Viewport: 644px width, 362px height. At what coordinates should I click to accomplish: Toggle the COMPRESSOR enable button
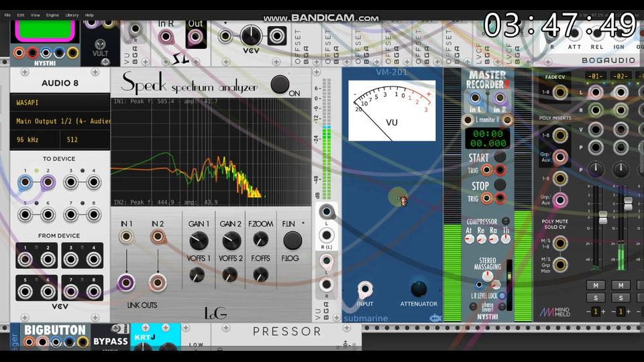point(506,221)
